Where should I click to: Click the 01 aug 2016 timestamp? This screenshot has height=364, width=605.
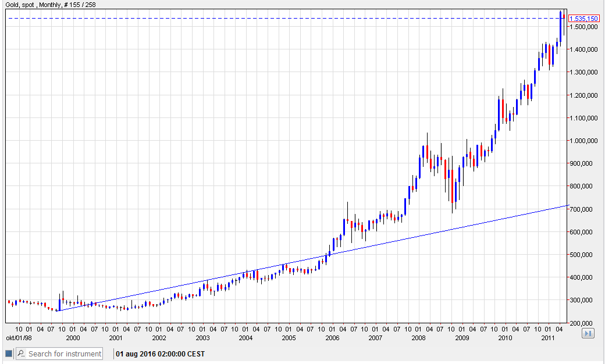pos(160,354)
